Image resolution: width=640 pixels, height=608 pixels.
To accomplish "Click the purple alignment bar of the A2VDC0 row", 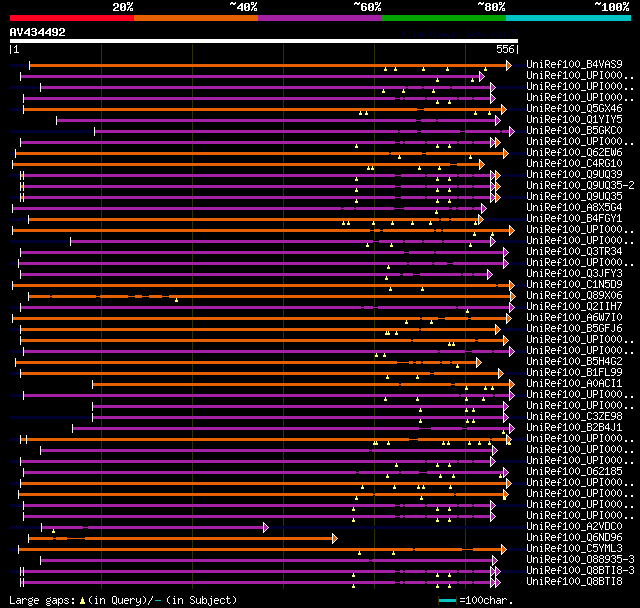I will point(153,528).
